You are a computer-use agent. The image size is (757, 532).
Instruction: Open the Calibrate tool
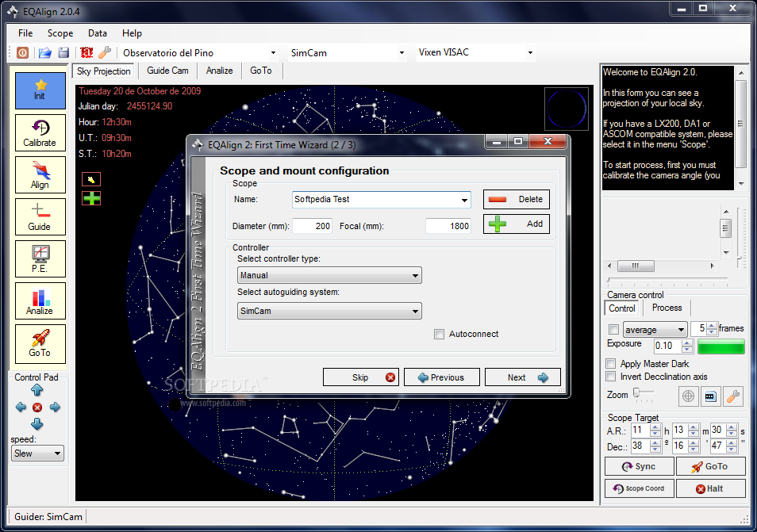(x=40, y=132)
